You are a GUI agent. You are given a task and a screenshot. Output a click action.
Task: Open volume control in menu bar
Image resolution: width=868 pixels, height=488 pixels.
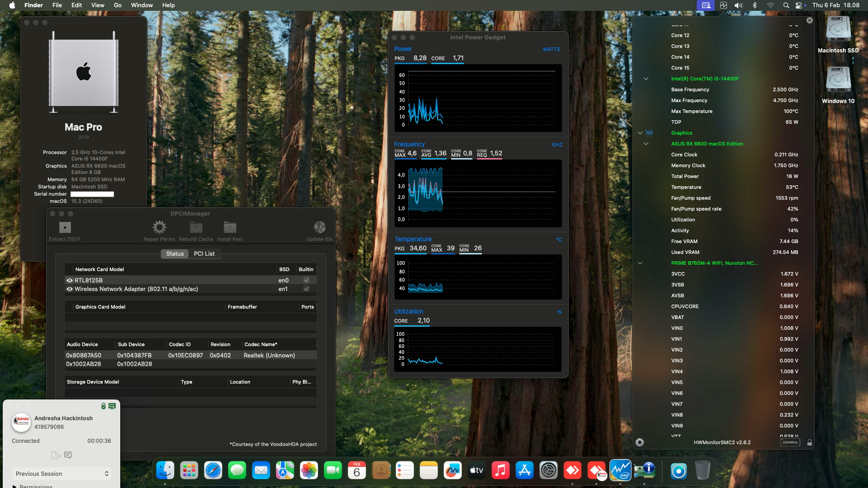coord(738,5)
